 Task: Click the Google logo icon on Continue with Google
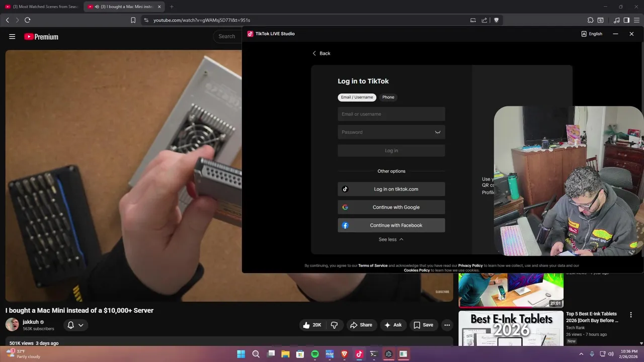tap(345, 207)
